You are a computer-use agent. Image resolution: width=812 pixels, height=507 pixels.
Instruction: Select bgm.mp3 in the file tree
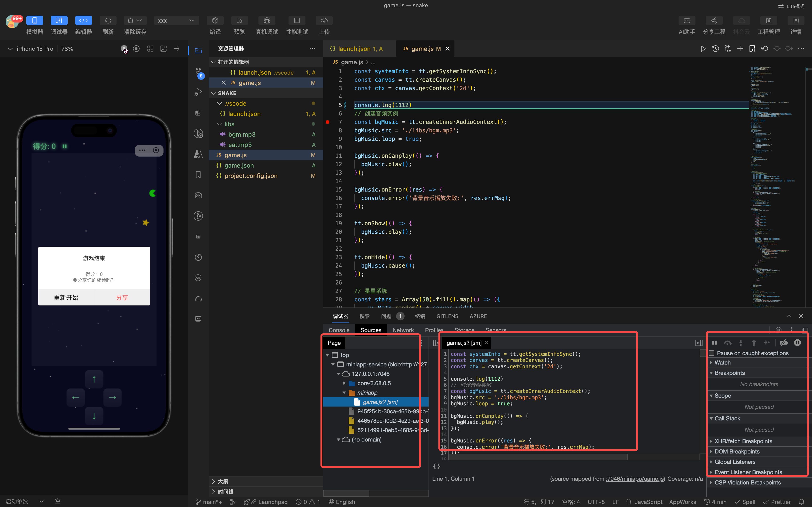[x=242, y=134]
